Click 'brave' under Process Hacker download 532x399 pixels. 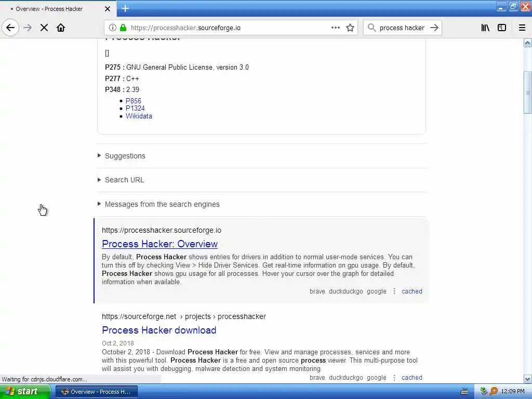coord(317,377)
